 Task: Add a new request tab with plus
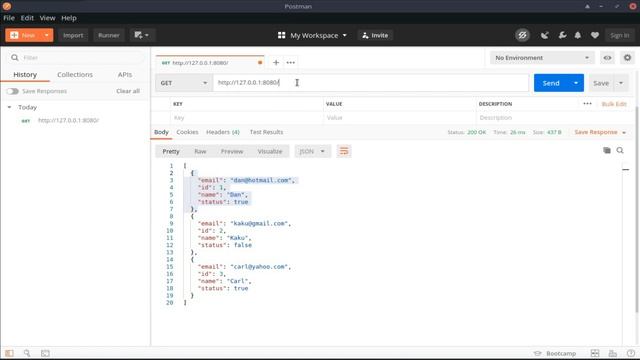(x=276, y=62)
